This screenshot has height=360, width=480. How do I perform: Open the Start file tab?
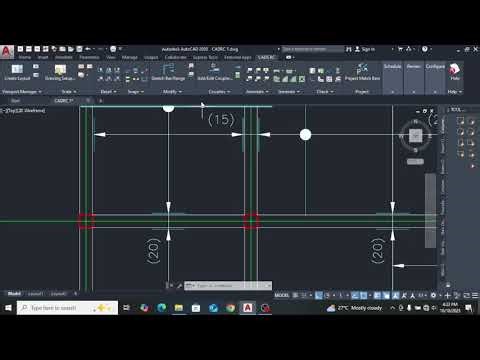pyautogui.click(x=15, y=100)
